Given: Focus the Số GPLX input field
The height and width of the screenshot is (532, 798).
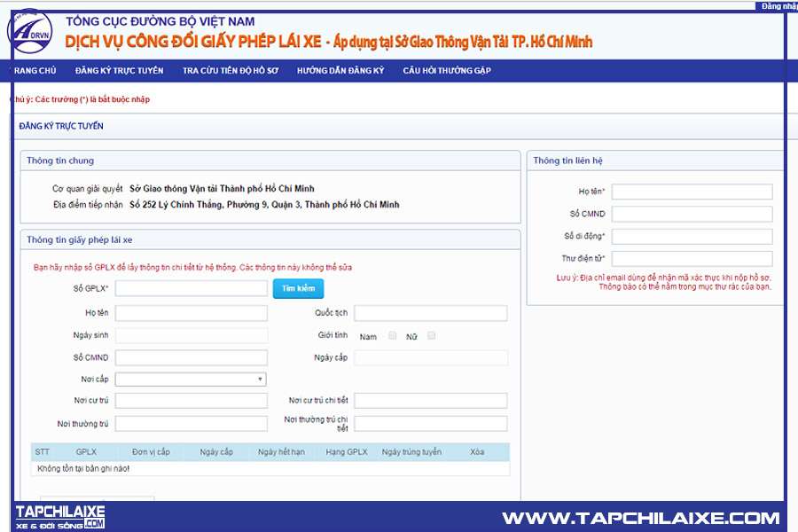Looking at the screenshot, I should point(192,289).
